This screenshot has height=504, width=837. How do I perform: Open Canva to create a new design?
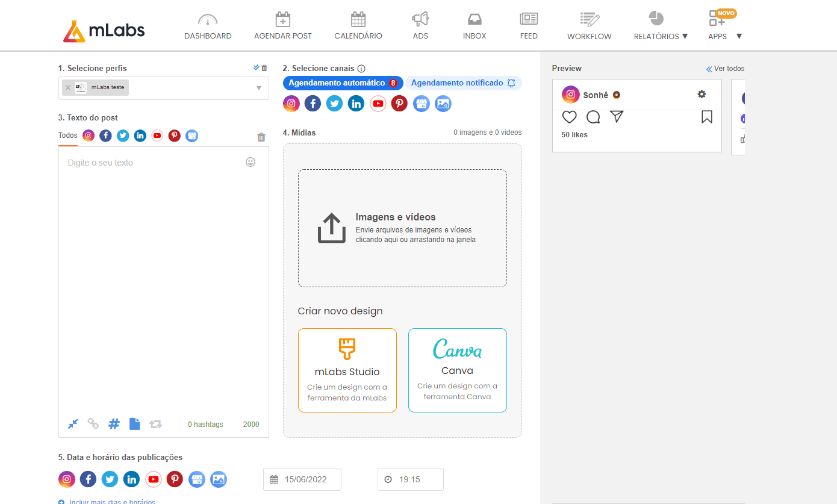(x=457, y=370)
